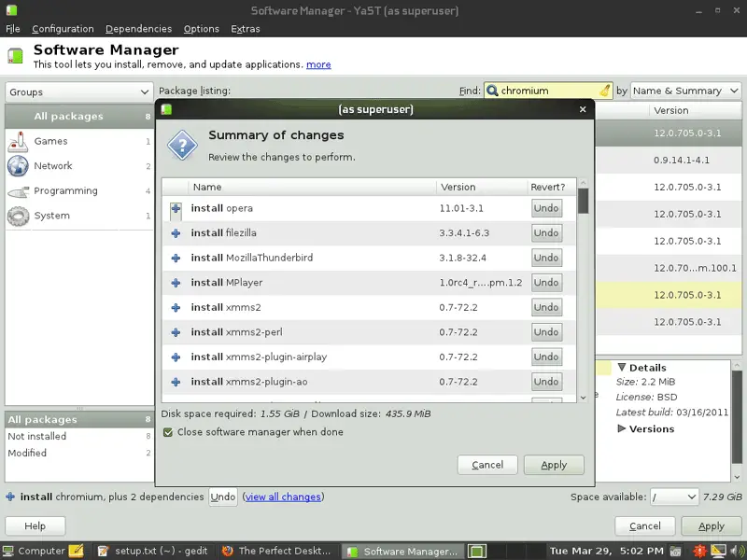Image resolution: width=747 pixels, height=560 pixels.
Task: Click the network monitor tray icon
Action: pos(718,551)
